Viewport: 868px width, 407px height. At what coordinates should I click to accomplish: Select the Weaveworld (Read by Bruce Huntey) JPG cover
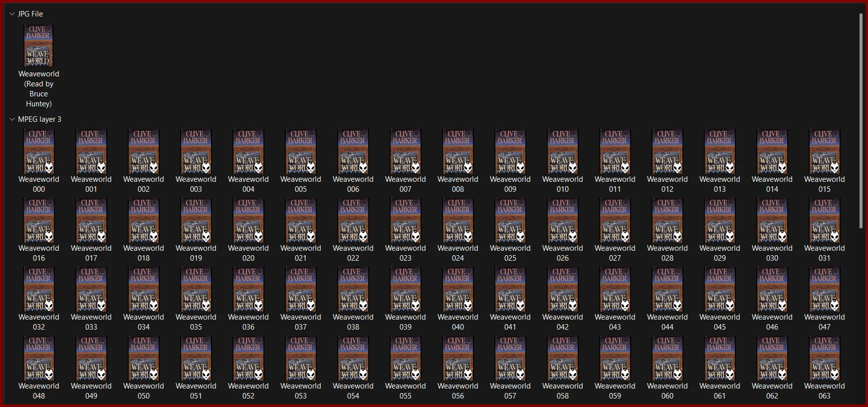(x=39, y=45)
